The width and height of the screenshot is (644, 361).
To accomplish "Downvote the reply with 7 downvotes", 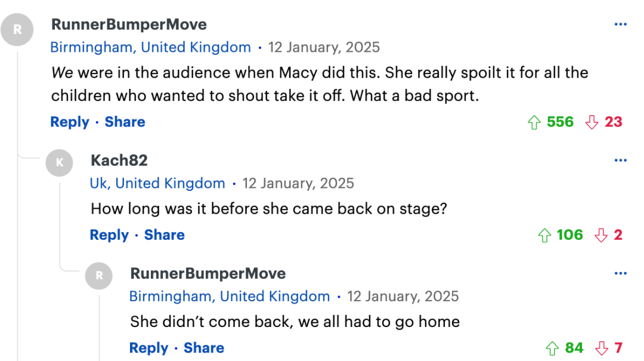I will pyautogui.click(x=602, y=348).
